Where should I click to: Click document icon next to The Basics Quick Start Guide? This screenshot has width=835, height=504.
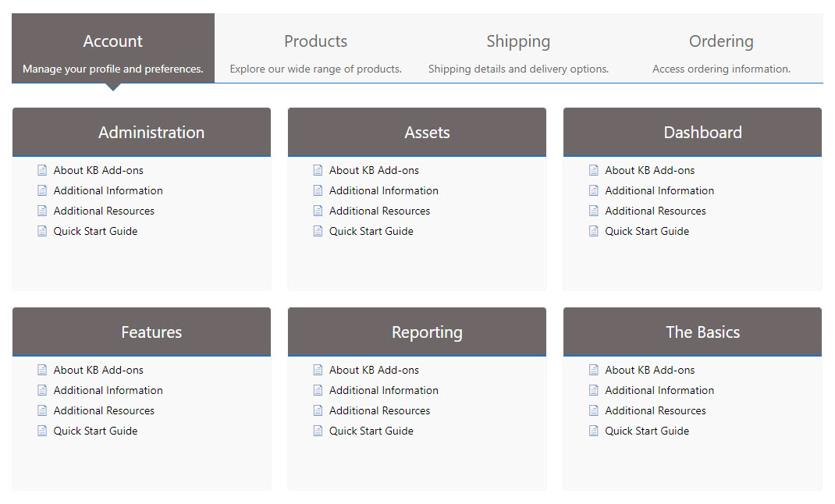(x=593, y=431)
